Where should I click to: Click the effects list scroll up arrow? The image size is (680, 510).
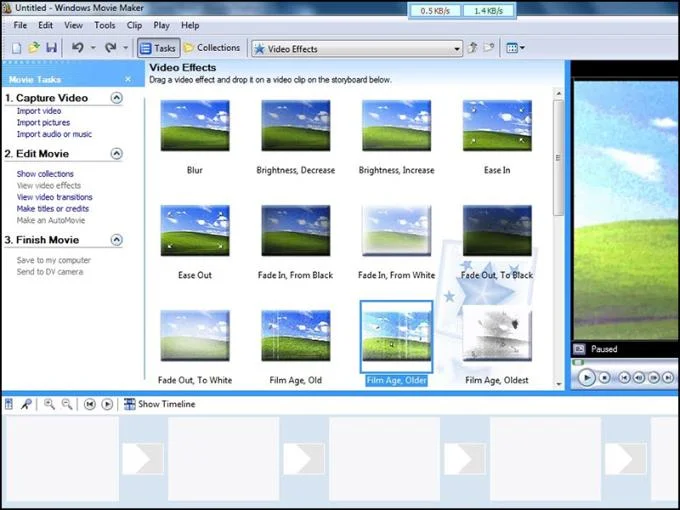(x=559, y=93)
